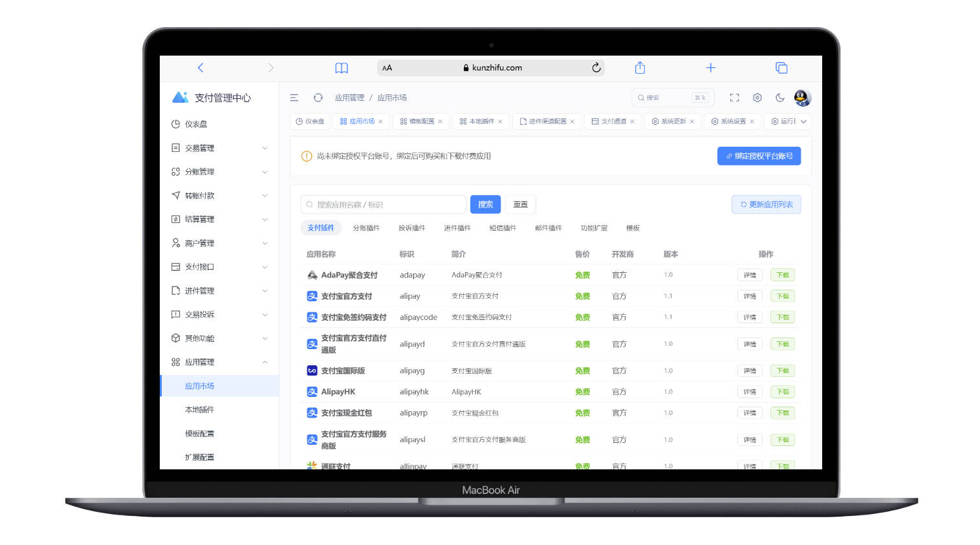The width and height of the screenshot is (980, 545).
Task: Switch to the 模板 tab
Action: click(x=633, y=228)
